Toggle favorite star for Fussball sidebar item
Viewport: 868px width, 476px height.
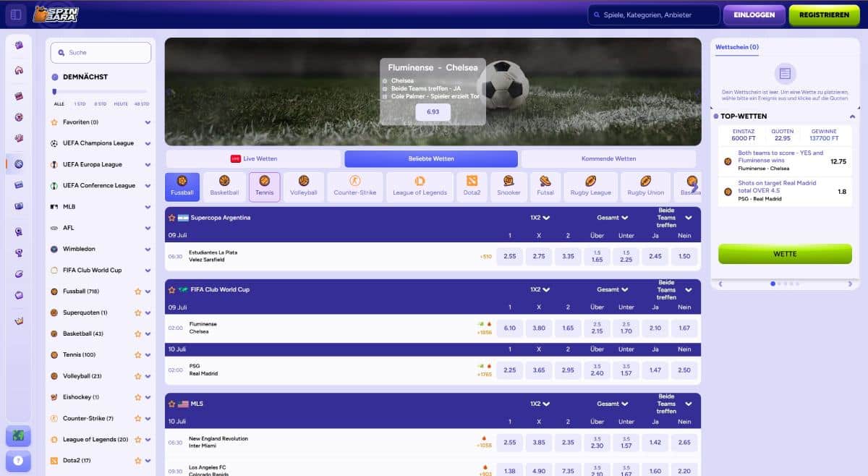pos(137,292)
